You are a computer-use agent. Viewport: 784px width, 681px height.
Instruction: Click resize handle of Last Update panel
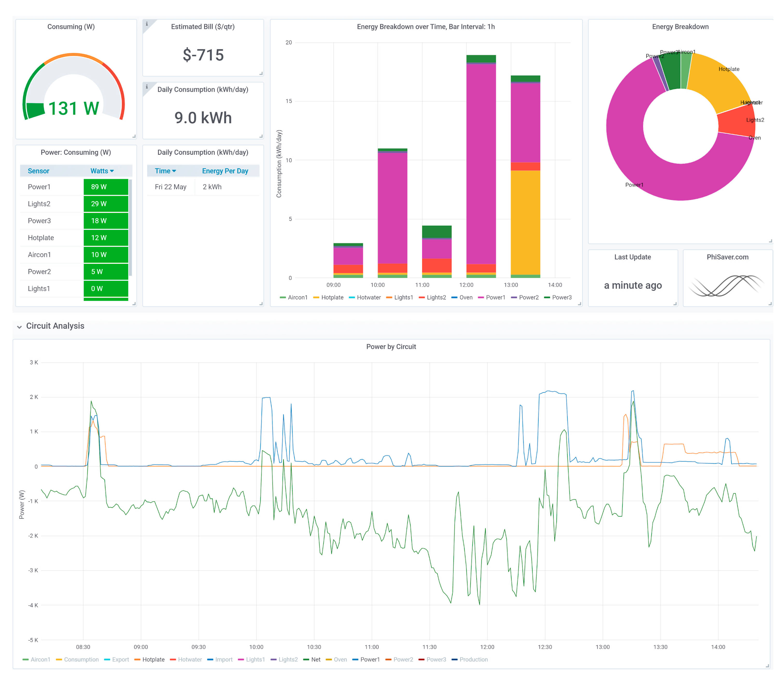click(x=675, y=304)
